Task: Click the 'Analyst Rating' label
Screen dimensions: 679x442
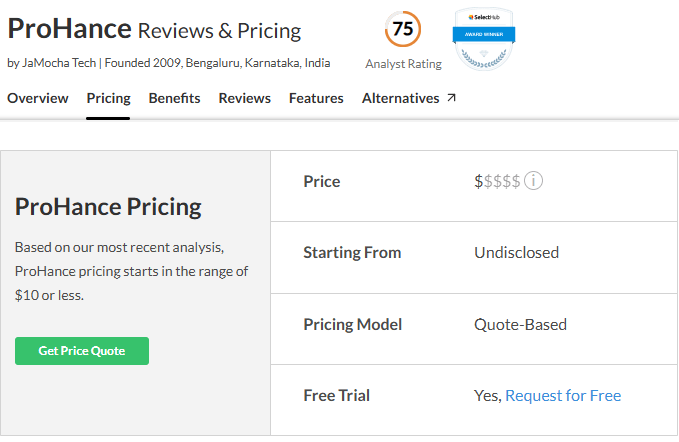Action: point(403,64)
